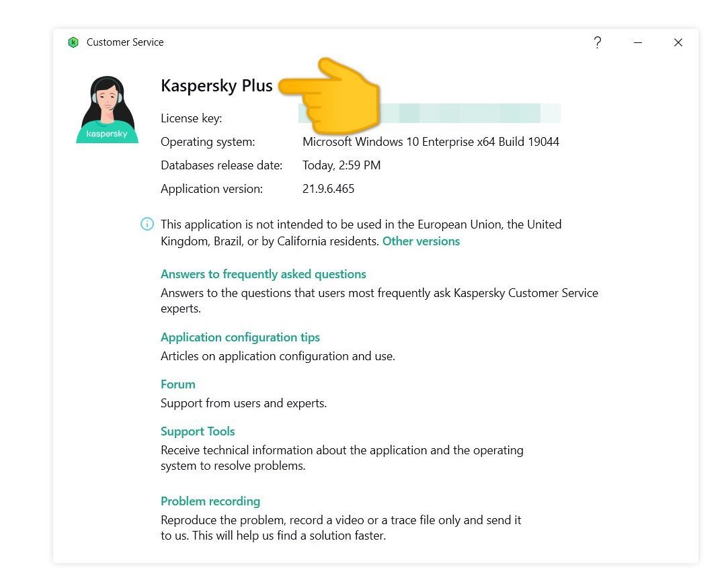Click the Kaspersky Plus heading
Image resolution: width=728 pixels, height=586 pixels.
pos(216,86)
